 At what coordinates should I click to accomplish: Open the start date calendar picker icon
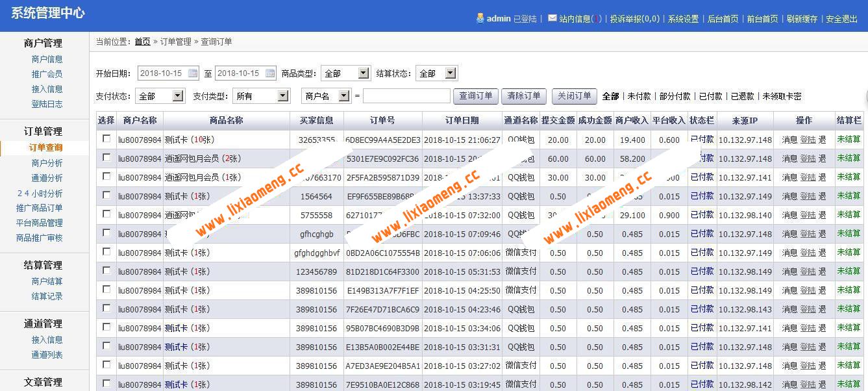(192, 73)
